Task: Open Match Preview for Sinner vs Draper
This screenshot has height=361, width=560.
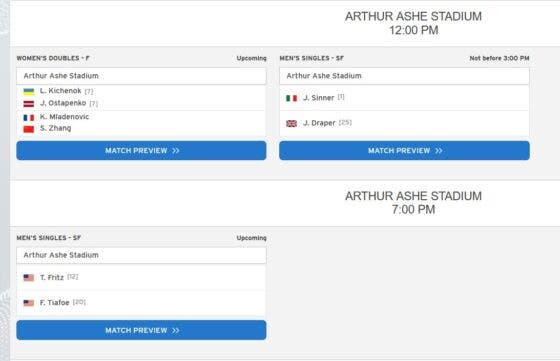Action: pos(404,151)
